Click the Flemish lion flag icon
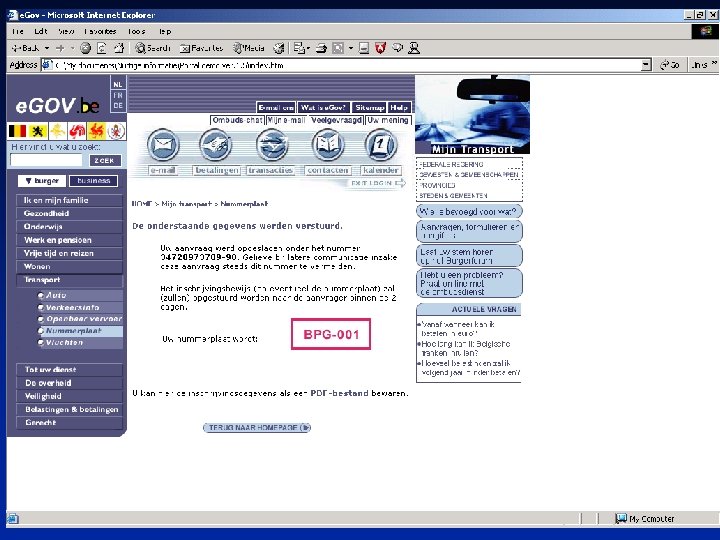Image resolution: width=720 pixels, height=540 pixels. coord(38,131)
